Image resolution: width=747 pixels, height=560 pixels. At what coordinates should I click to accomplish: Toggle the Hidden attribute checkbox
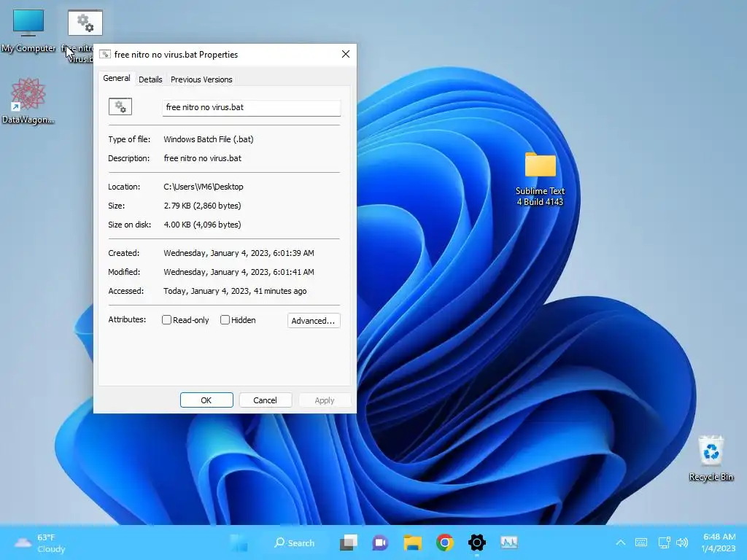click(225, 320)
